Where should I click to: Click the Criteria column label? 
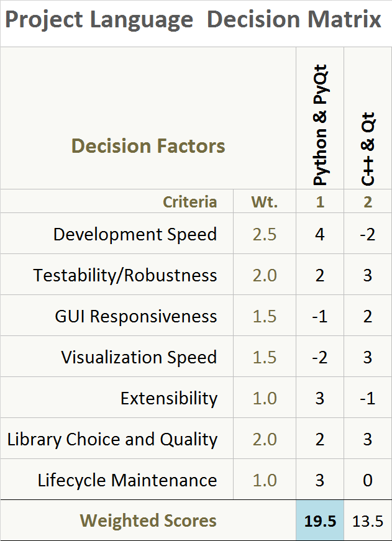(x=189, y=202)
